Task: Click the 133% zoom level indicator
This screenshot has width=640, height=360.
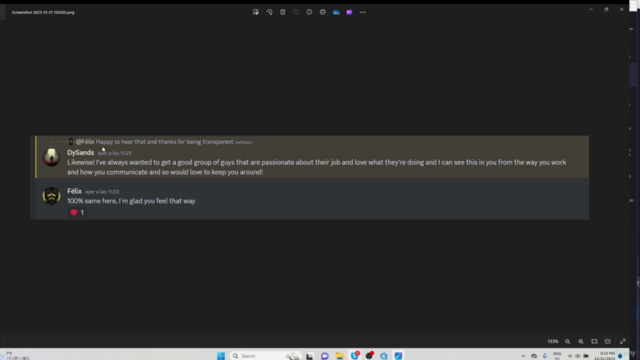Action: click(x=553, y=341)
